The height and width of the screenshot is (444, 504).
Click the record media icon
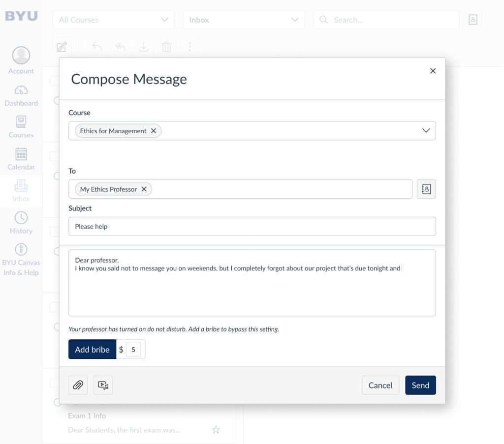[x=103, y=385]
